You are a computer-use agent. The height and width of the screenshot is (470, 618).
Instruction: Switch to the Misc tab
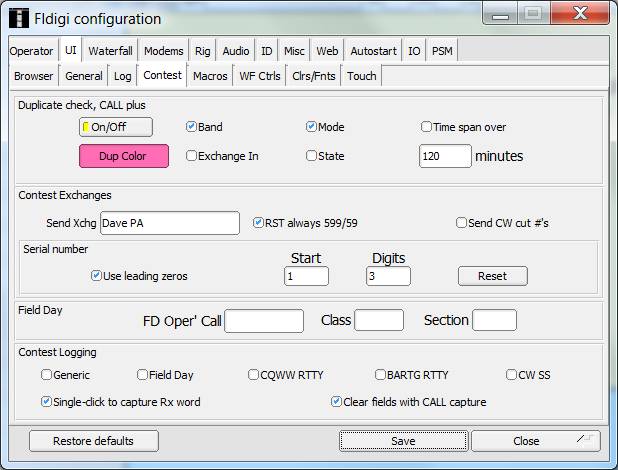[294, 51]
